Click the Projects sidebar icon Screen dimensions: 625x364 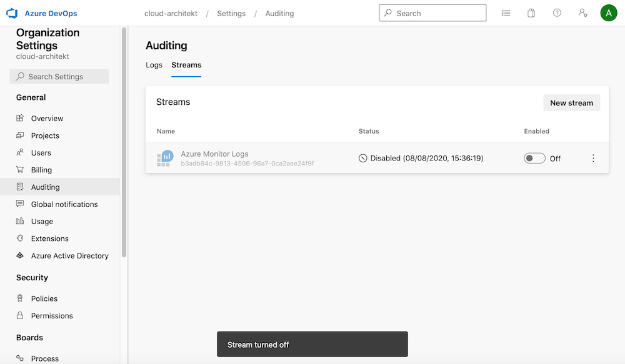pos(20,135)
